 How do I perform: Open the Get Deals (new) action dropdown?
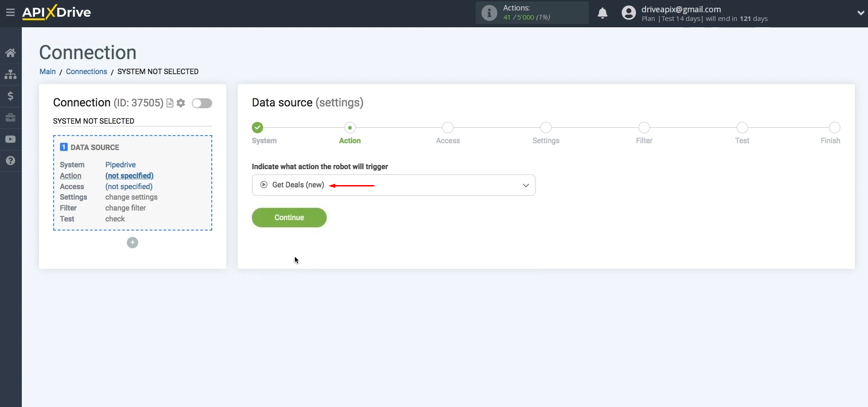click(394, 185)
